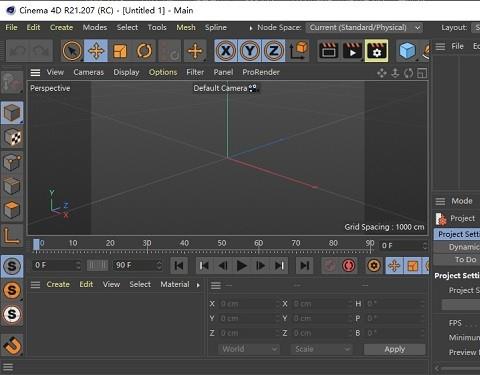Go to end of animation
This screenshot has width=480, height=375.
tap(304, 266)
